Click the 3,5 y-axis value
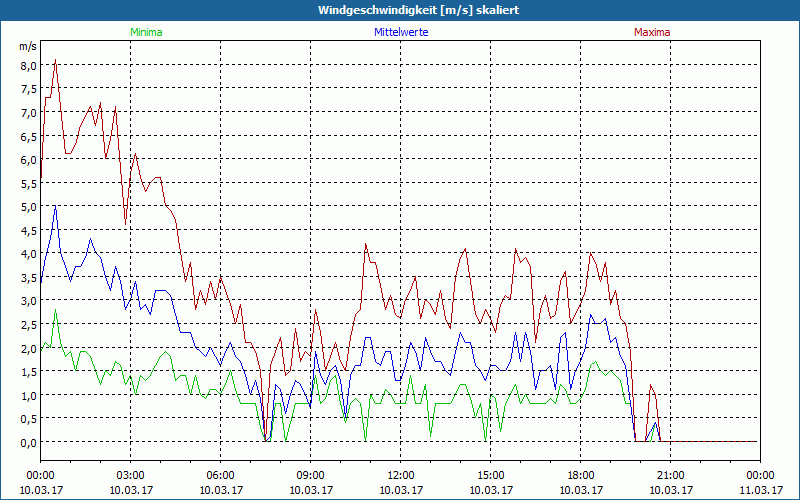The height and width of the screenshot is (500, 800). tap(29, 278)
